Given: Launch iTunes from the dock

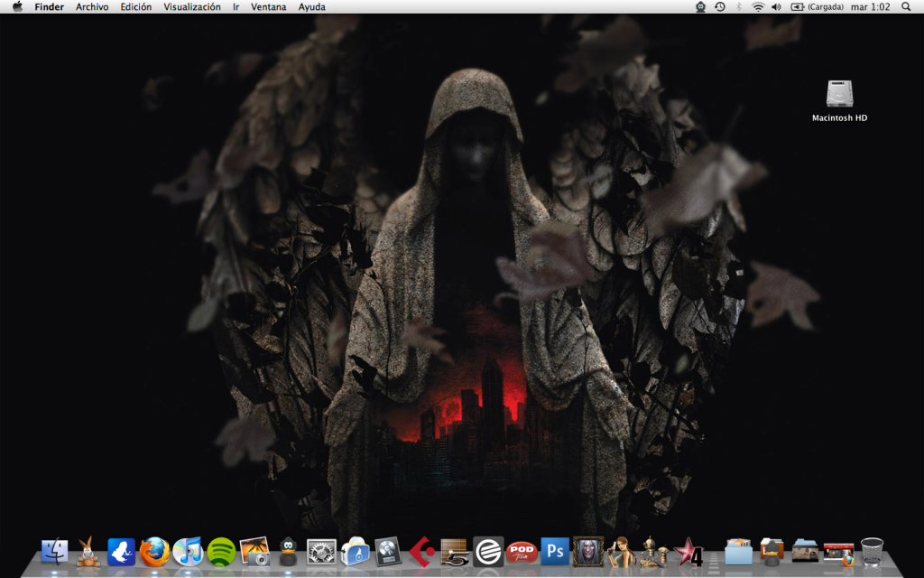Looking at the screenshot, I should [188, 550].
